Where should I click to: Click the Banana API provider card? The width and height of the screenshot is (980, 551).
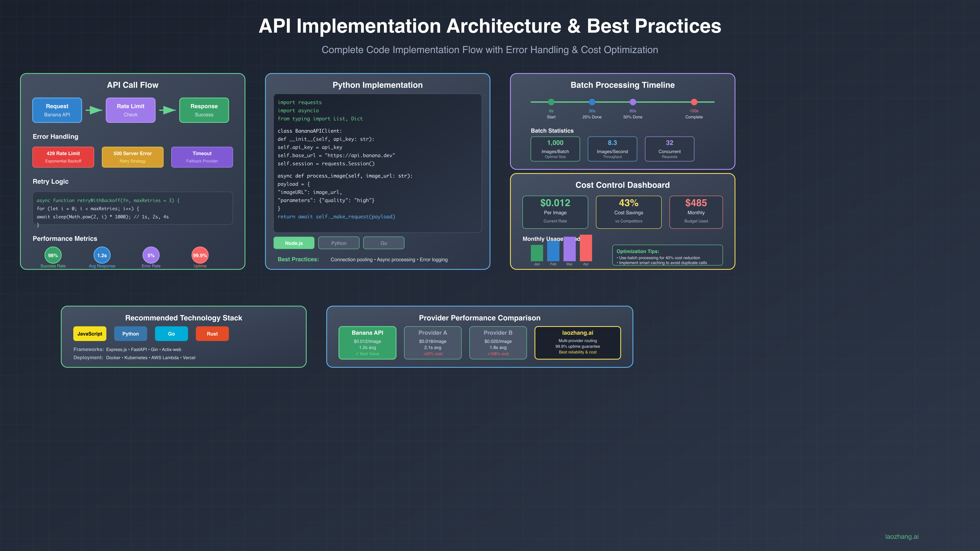367,343
